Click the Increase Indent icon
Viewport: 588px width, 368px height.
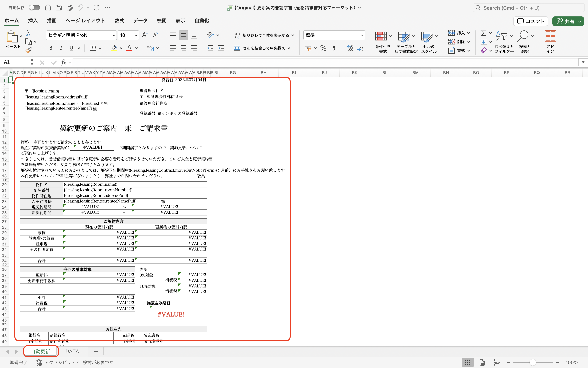(x=221, y=48)
